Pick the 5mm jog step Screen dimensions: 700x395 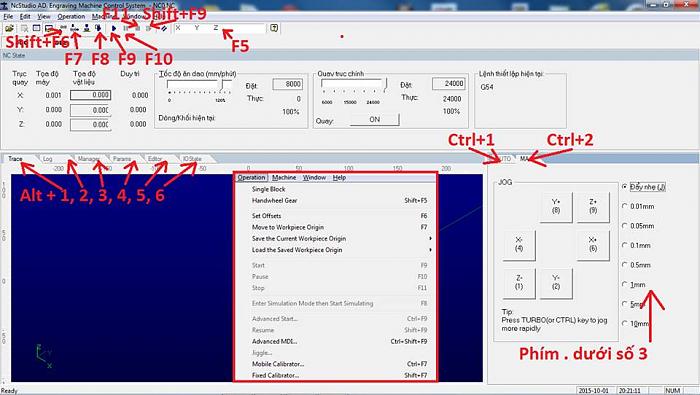[x=625, y=304]
